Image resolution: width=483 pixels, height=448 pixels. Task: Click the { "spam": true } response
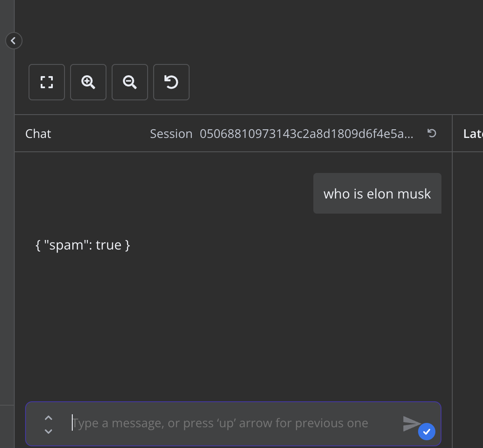[83, 245]
